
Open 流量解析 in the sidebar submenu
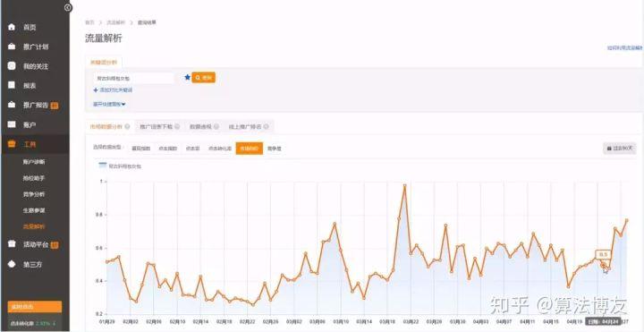(x=34, y=226)
